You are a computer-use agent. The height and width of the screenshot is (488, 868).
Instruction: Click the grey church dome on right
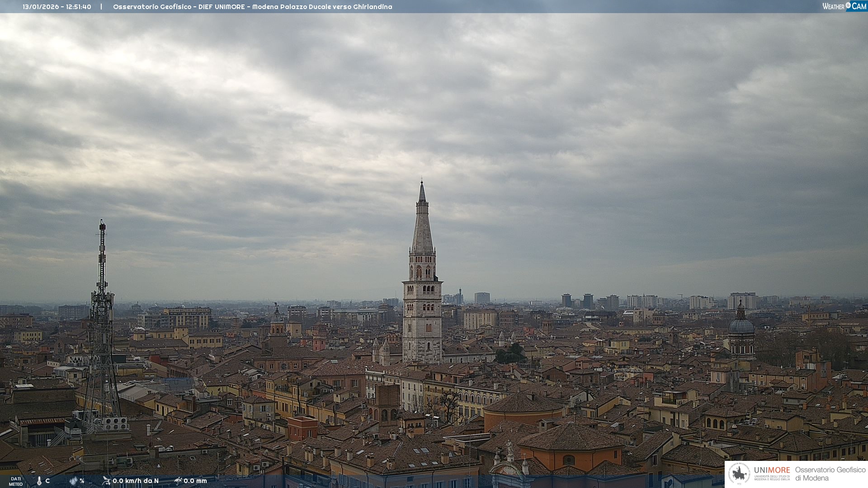[741, 325]
